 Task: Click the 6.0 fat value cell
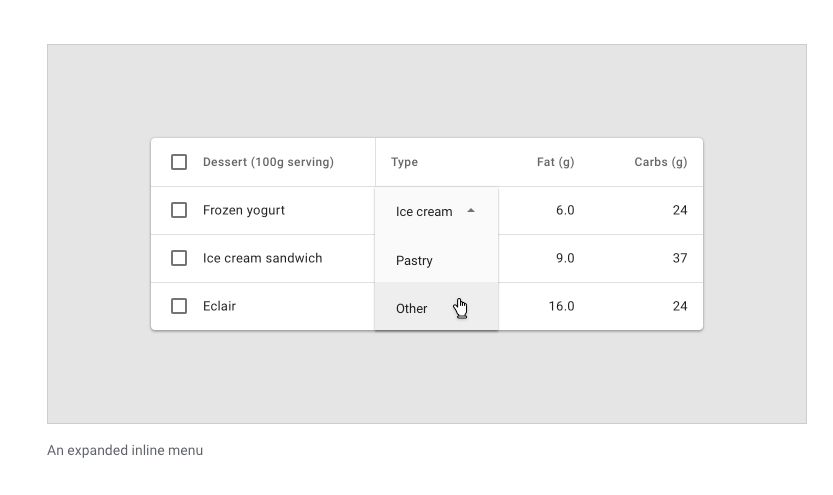564,210
